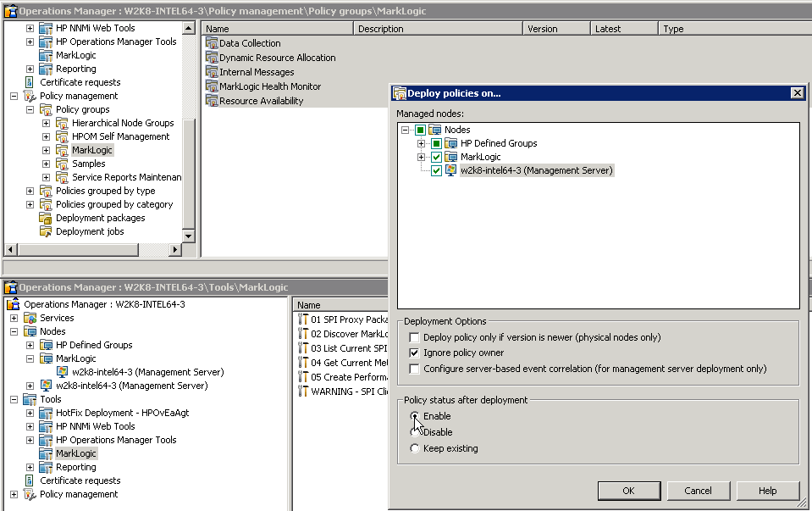Click the Services icon in the lower tree
Image resolution: width=812 pixels, height=511 pixels.
(30, 318)
